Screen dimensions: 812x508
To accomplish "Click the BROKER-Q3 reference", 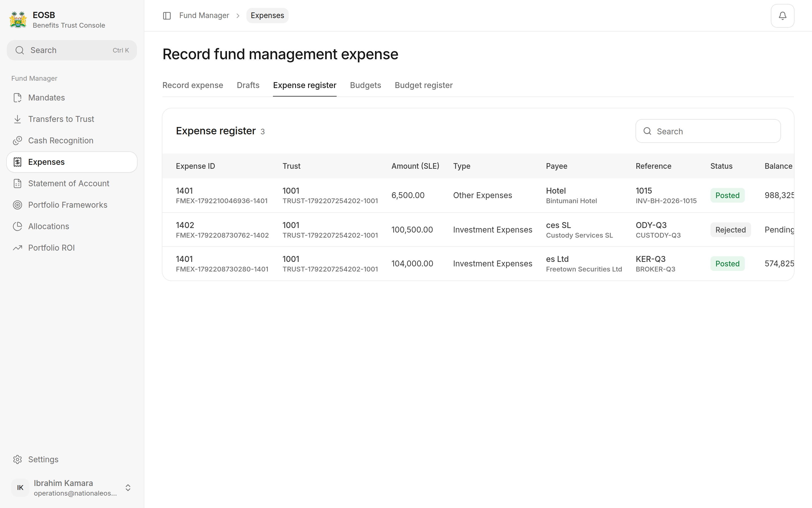I will [655, 269].
